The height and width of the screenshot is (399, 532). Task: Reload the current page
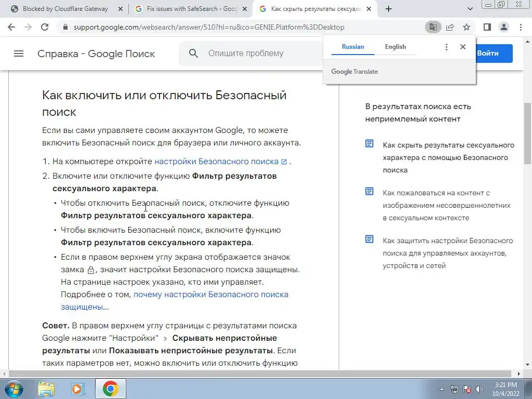pos(45,27)
